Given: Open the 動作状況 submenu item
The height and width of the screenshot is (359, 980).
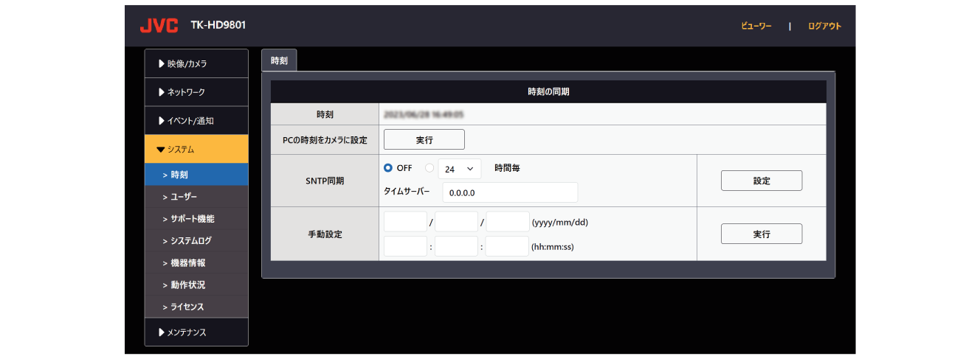Looking at the screenshot, I should pyautogui.click(x=196, y=285).
